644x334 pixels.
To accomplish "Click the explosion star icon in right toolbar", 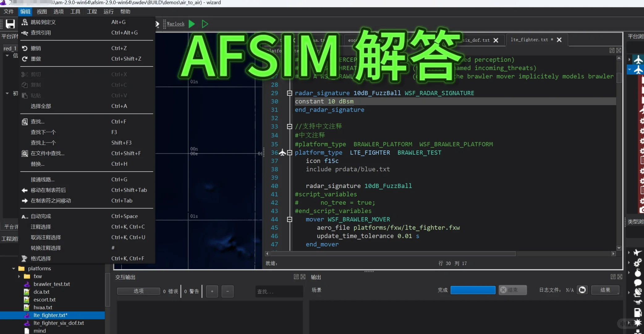I will click(638, 322).
